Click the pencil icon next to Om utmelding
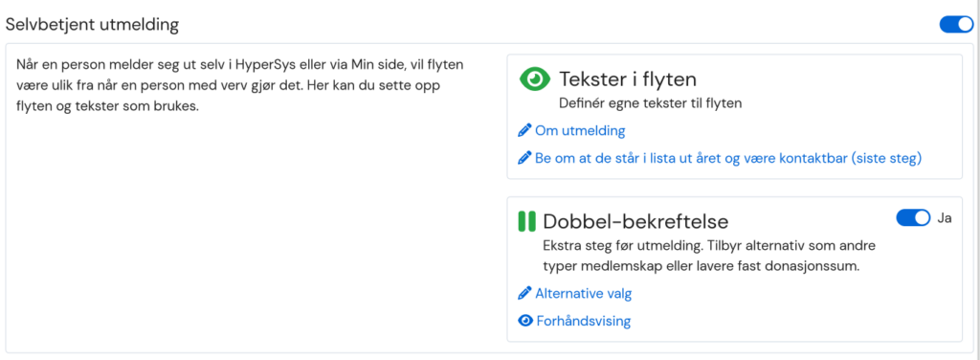The image size is (980, 360). point(525,131)
